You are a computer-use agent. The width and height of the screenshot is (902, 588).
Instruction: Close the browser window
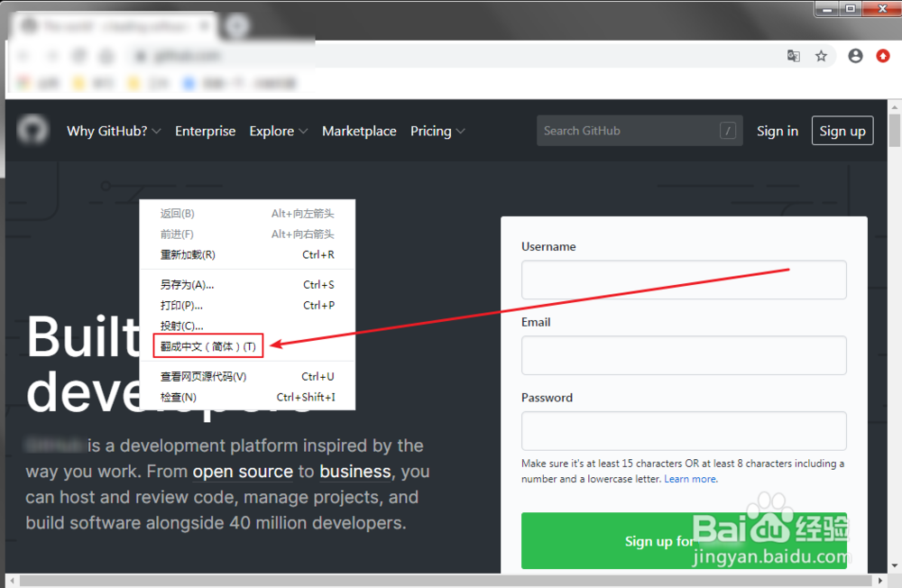880,9
